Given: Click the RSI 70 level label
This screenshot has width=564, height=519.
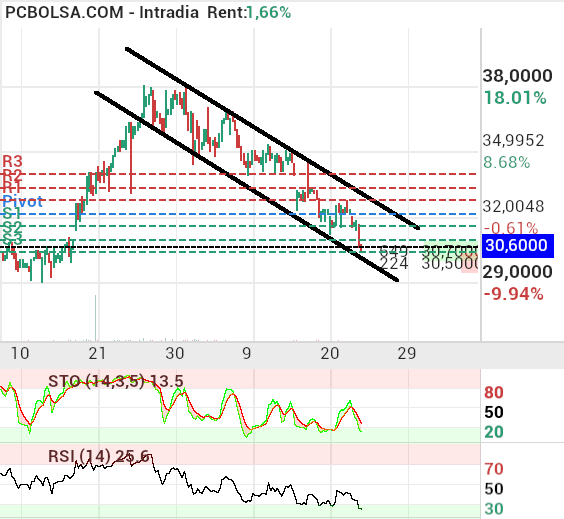Looking at the screenshot, I should pyautogui.click(x=494, y=469).
